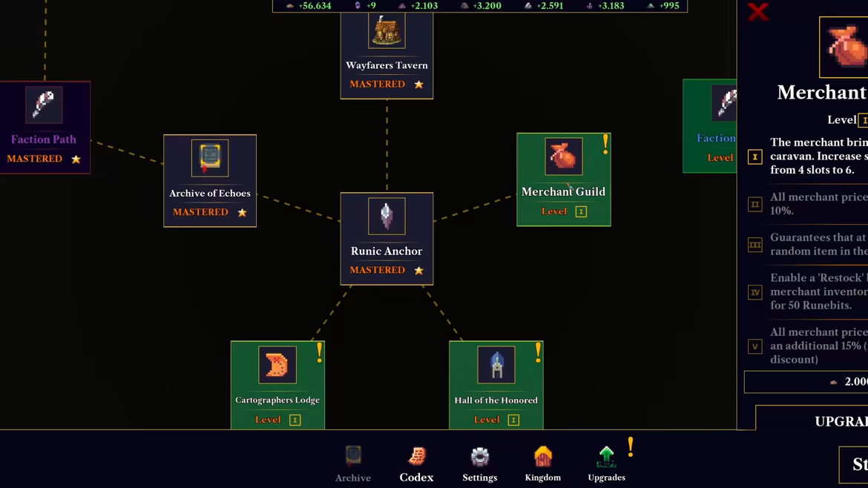Open the Kingdom icon
868x488 pixels.
click(543, 457)
